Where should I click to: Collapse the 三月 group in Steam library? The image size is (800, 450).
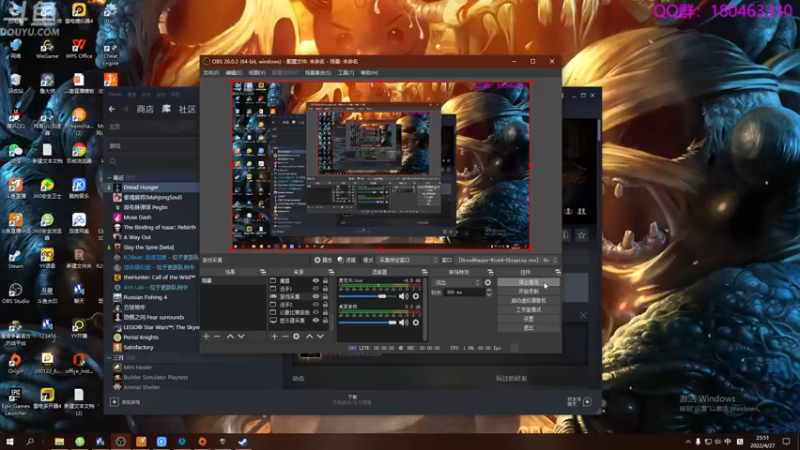109,358
